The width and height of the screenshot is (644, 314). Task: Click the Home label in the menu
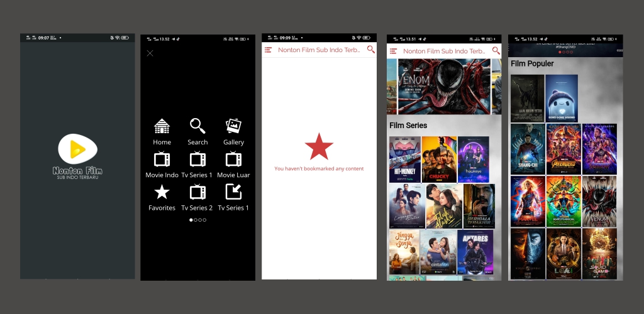(162, 143)
